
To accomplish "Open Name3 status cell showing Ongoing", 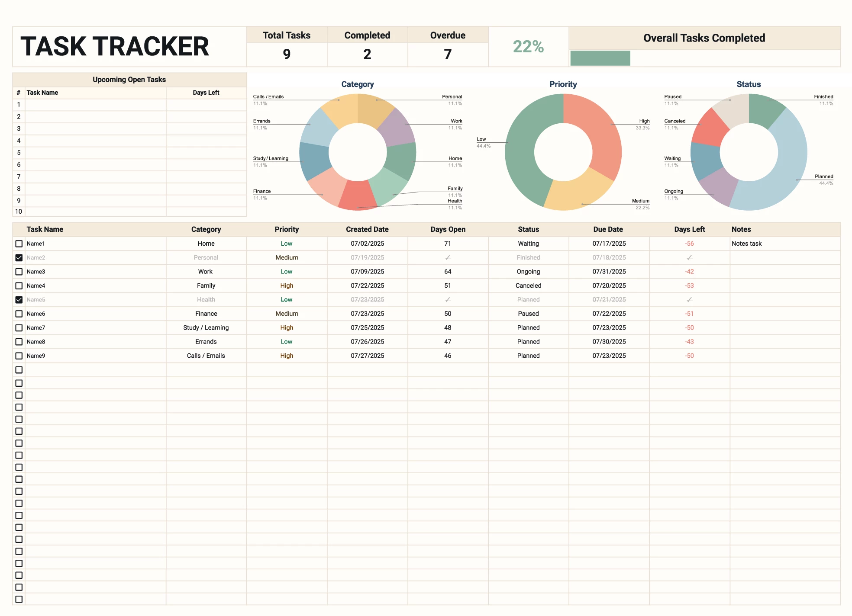I will pos(528,272).
